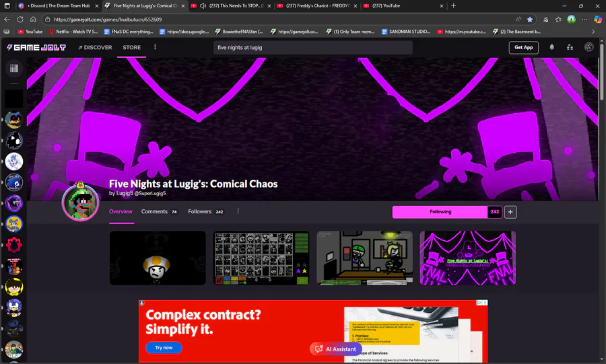This screenshot has width=606, height=364.
Task: Open the user account avatar menu
Action: coord(589,47)
